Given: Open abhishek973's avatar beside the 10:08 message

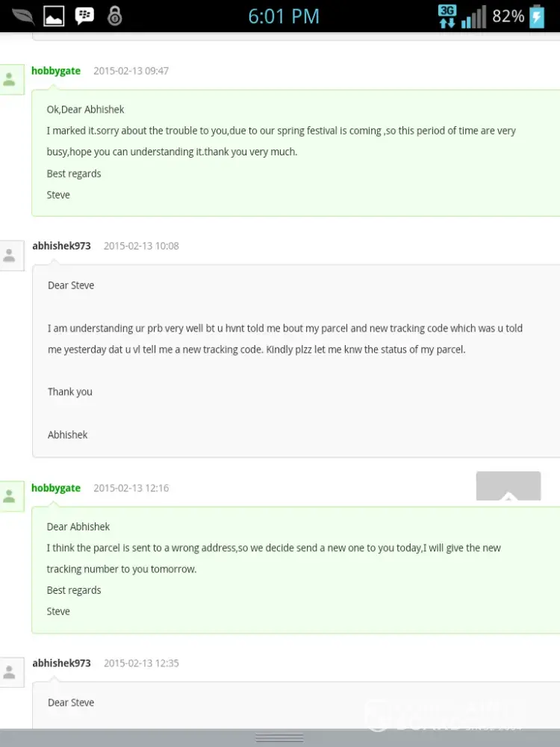Looking at the screenshot, I should tap(10, 255).
